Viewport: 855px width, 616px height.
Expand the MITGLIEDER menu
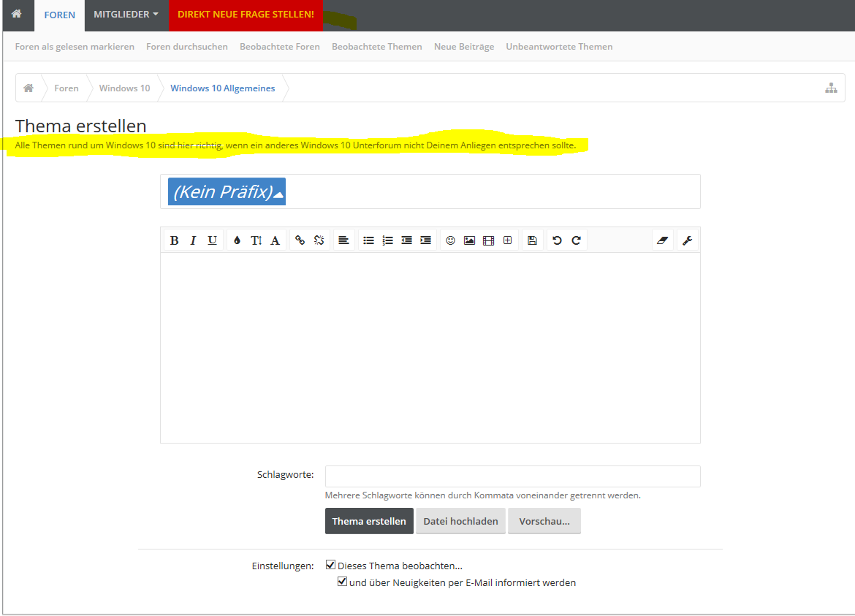coord(126,15)
